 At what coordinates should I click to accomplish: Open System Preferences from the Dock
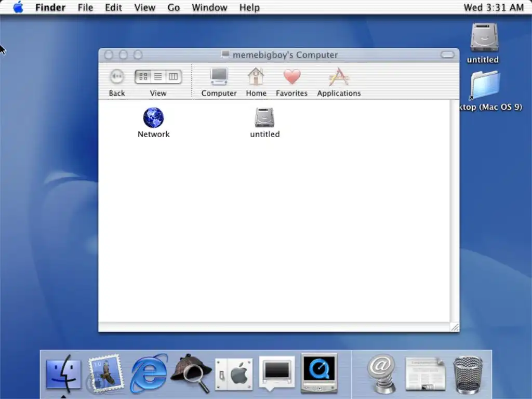pyautogui.click(x=234, y=374)
